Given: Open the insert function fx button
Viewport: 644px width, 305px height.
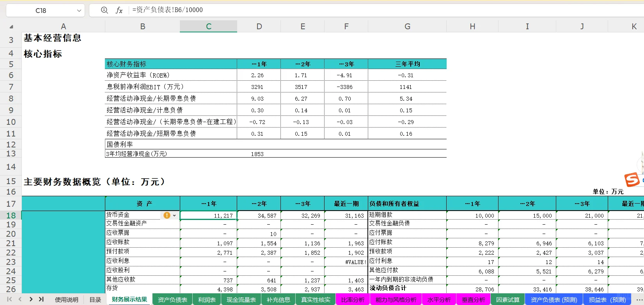Looking at the screenshot, I should [x=119, y=10].
